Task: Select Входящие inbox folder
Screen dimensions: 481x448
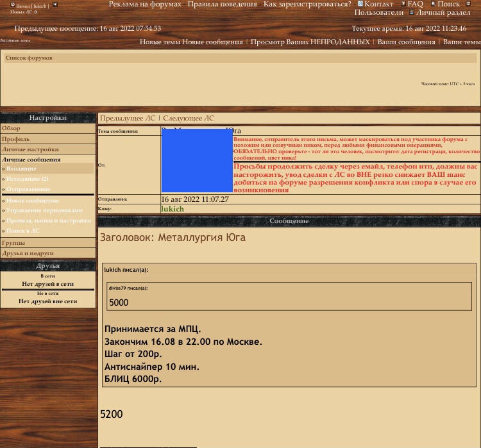Action: pyautogui.click(x=21, y=169)
